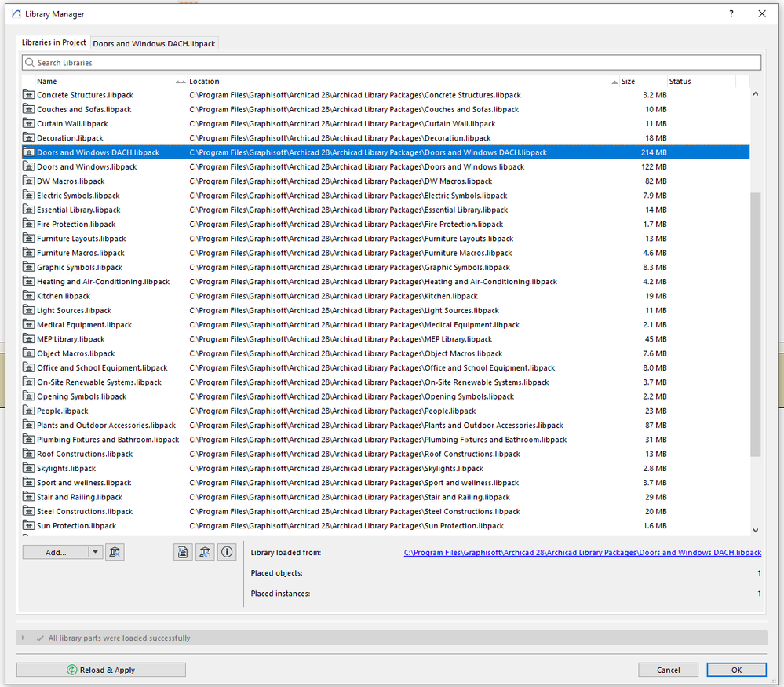Select the Couches and Sofas.libpack row

(385, 109)
